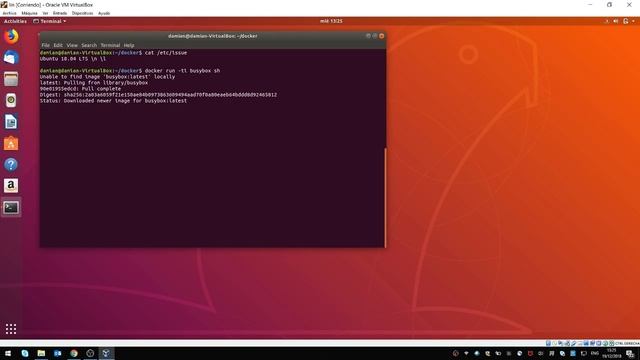640x360 pixels.
Task: Maximize the terminal window
Action: pyautogui.click(x=375, y=36)
